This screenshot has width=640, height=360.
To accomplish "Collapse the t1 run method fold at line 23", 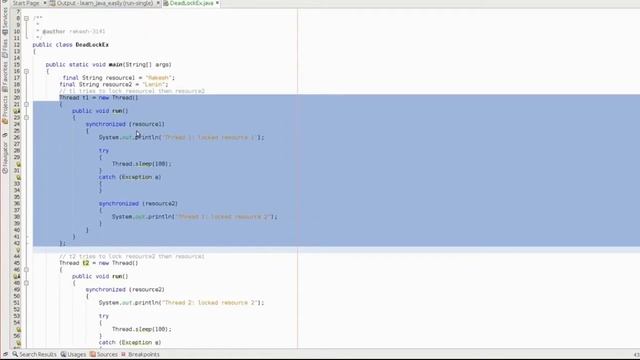I will pos(27,118).
